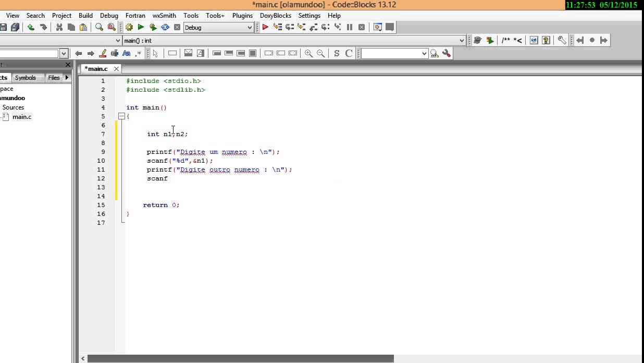This screenshot has width=644, height=363.
Task: Click the DoxyBlocks help document icon
Action: coord(546,40)
